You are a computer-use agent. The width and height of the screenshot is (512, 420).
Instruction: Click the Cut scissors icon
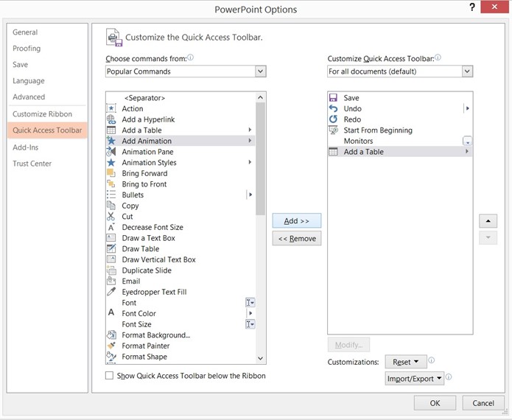point(111,216)
